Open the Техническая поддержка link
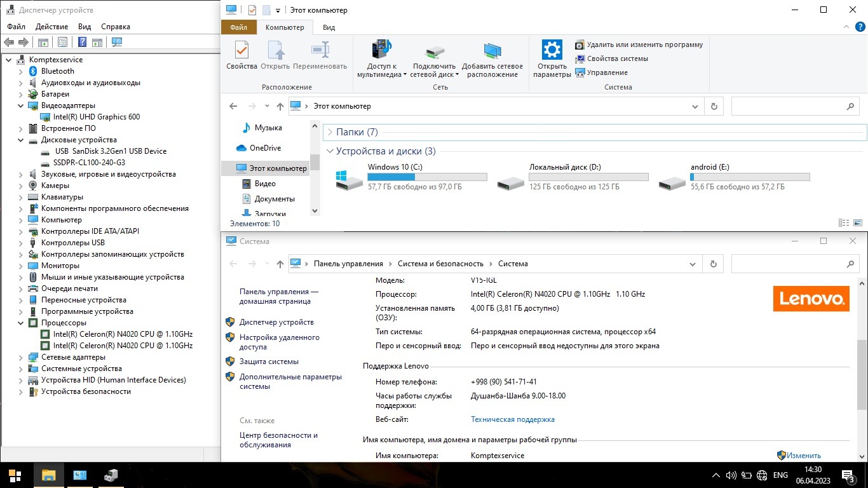The width and height of the screenshot is (868, 488). 512,419
